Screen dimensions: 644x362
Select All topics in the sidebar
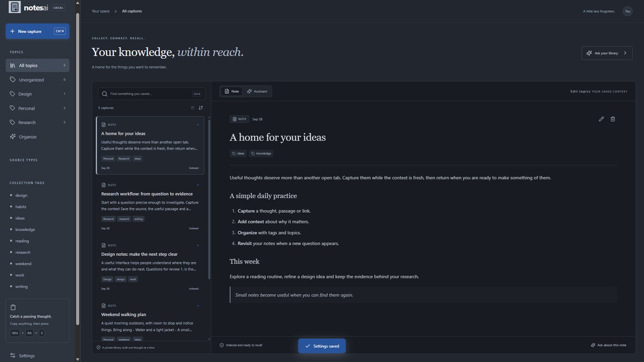tap(37, 65)
